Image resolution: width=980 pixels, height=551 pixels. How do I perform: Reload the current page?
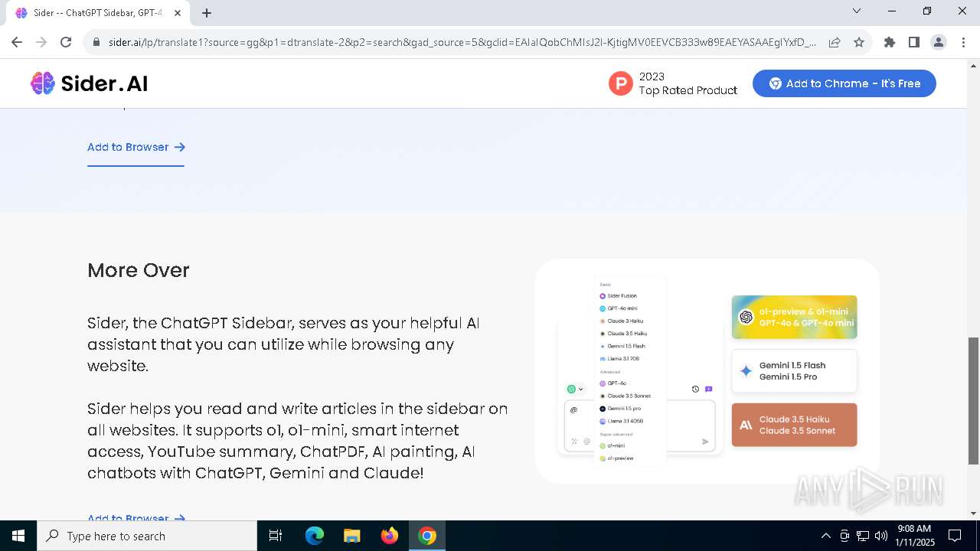click(66, 42)
